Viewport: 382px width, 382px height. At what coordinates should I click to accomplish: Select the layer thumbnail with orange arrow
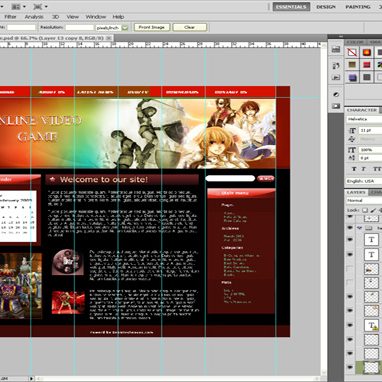(371, 269)
